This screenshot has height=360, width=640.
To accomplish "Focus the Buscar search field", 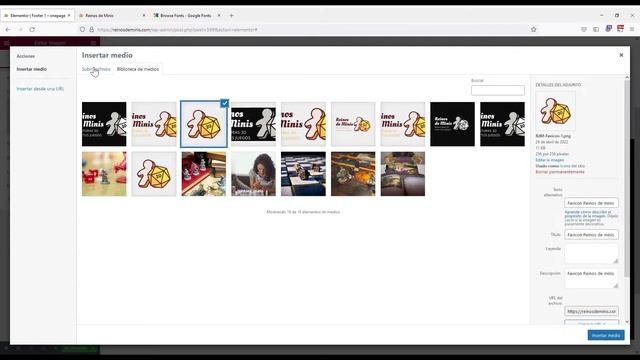I will [498, 90].
